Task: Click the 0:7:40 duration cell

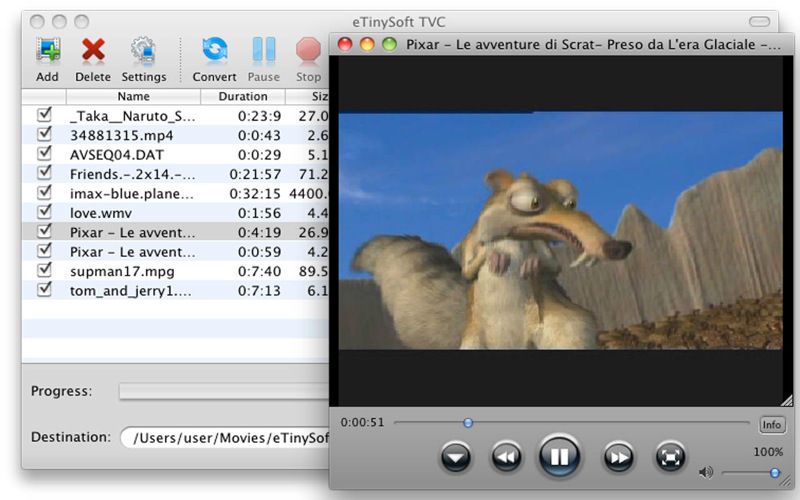Action: coord(259,271)
